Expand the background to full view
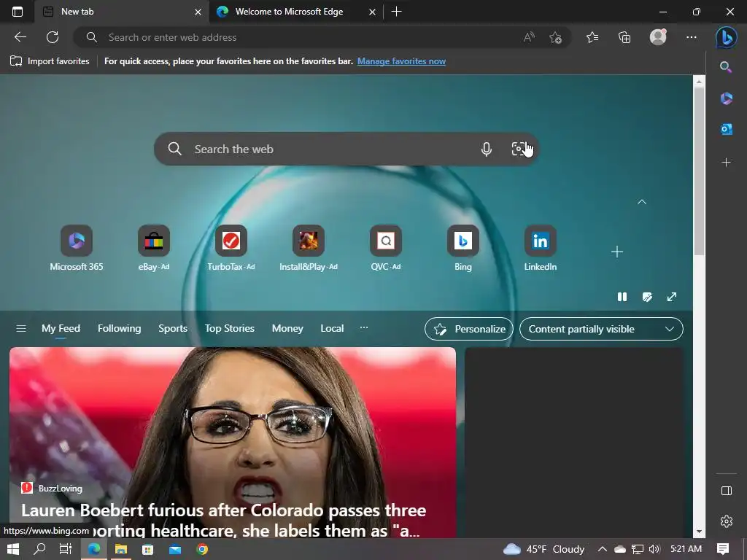The image size is (747, 560). point(672,297)
